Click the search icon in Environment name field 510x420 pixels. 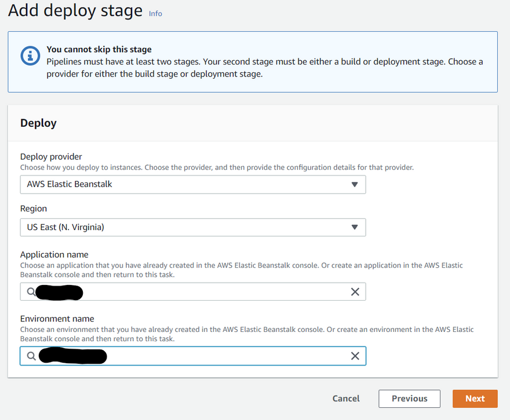tap(31, 356)
